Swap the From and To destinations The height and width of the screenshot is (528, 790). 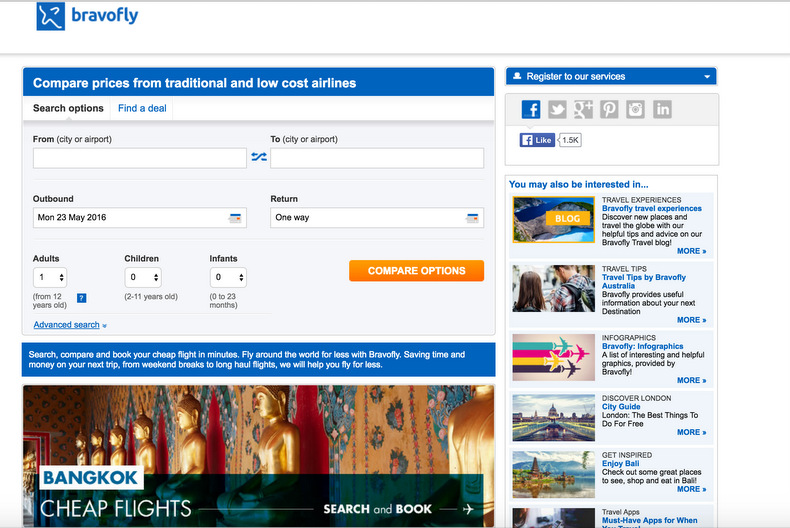click(x=259, y=157)
